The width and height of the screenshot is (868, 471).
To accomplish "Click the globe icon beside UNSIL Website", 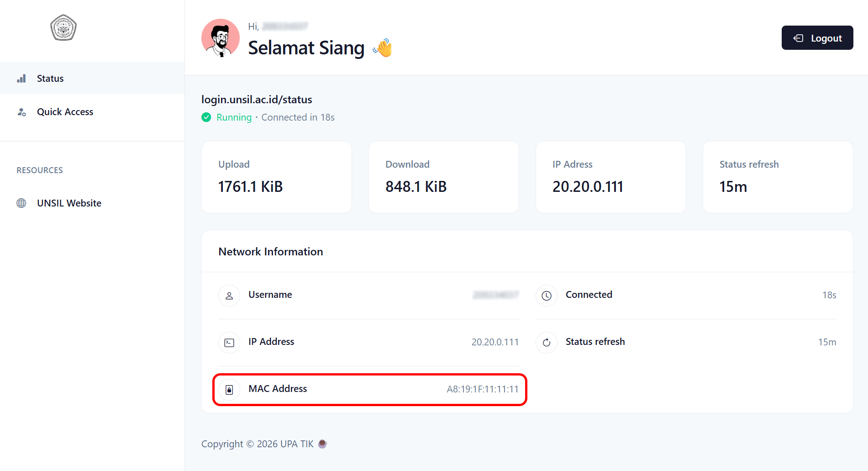I will (21, 203).
